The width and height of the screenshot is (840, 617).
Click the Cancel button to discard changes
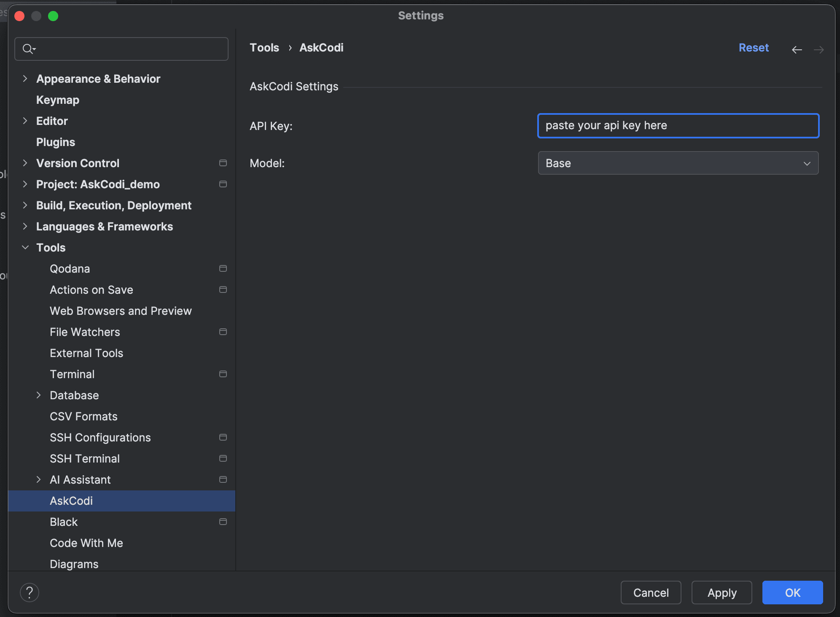tap(651, 593)
